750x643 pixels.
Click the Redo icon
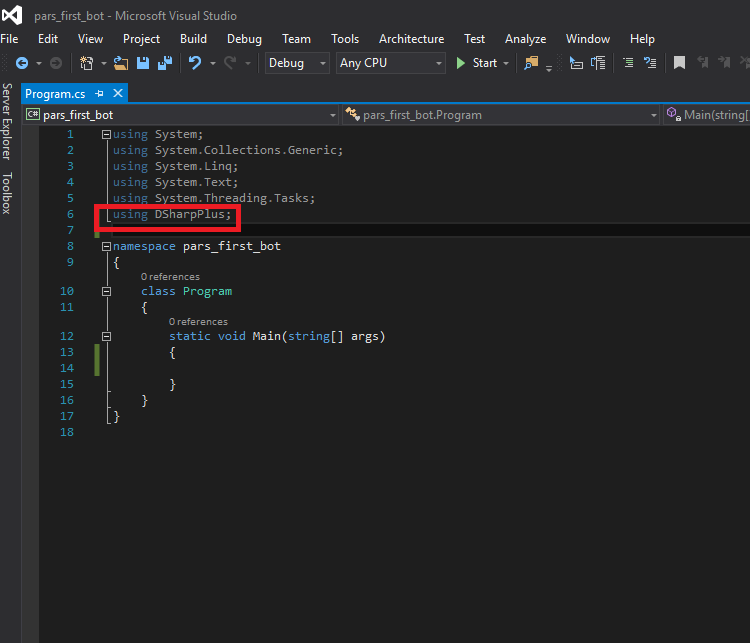pyautogui.click(x=230, y=63)
